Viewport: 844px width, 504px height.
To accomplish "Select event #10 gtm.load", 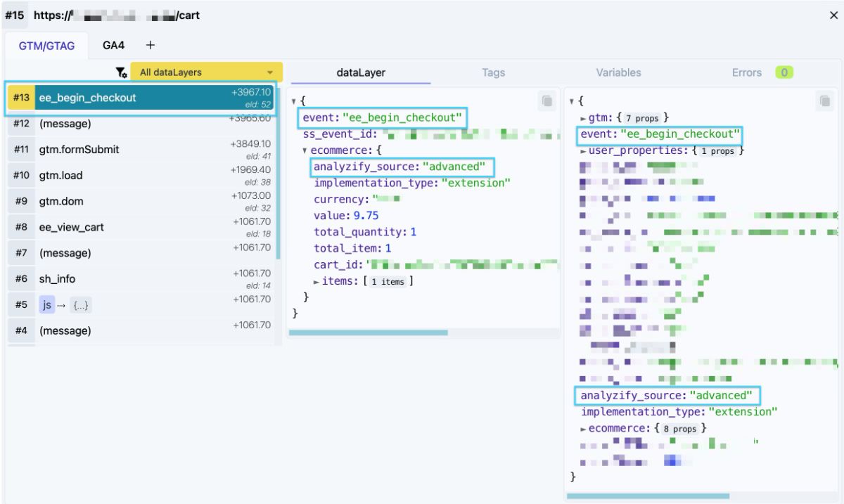I will (141, 175).
